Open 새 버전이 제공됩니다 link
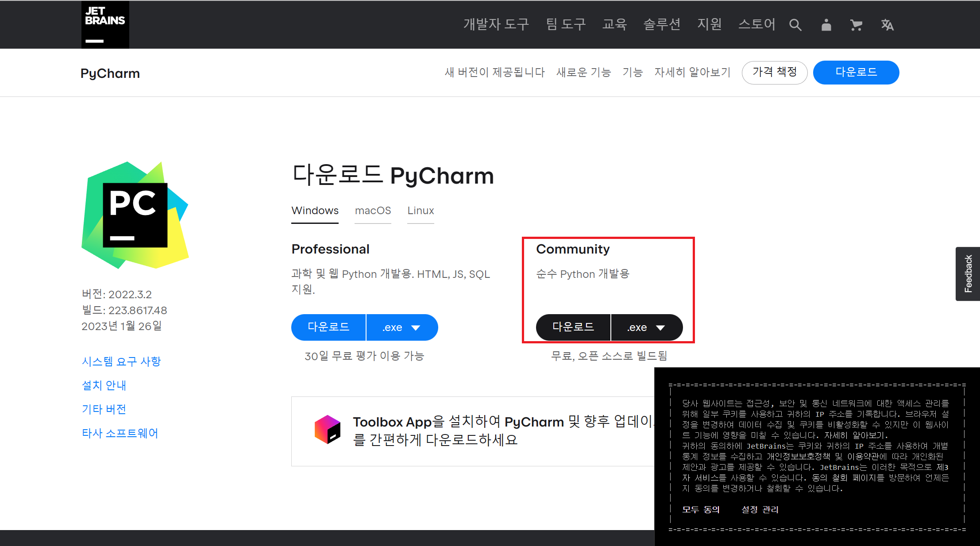The width and height of the screenshot is (980, 546). (x=494, y=72)
